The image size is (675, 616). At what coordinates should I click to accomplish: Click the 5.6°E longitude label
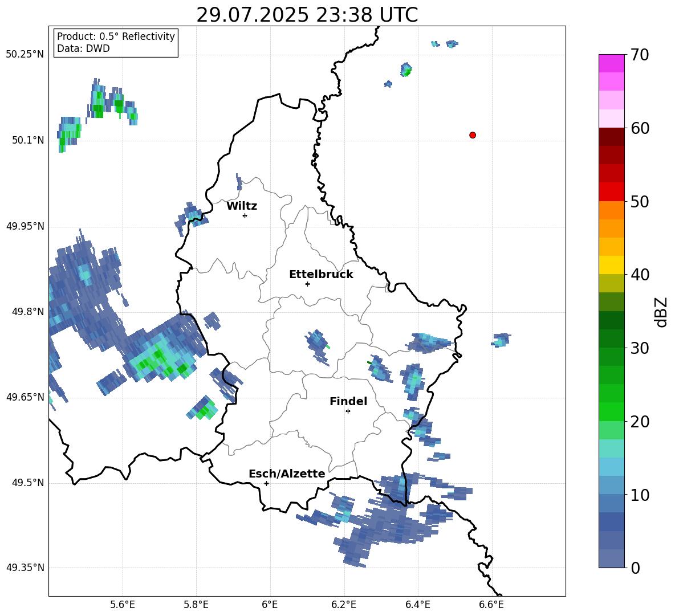(123, 605)
